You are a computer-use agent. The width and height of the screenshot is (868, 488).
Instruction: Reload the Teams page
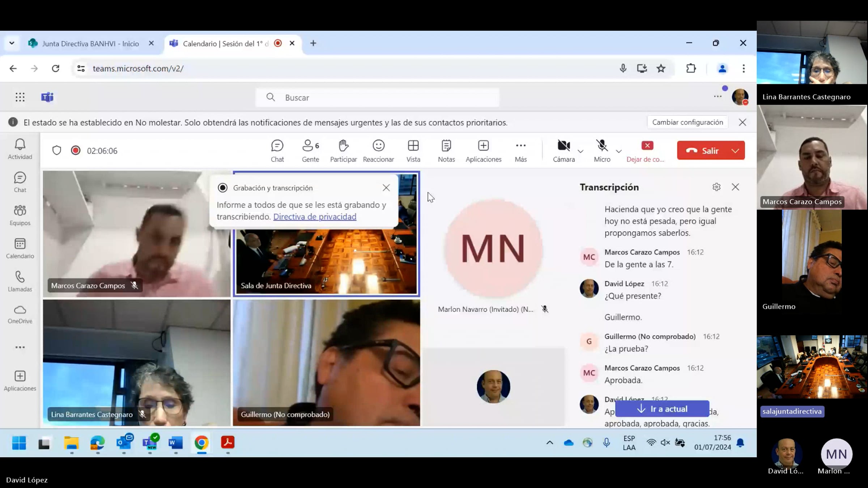[x=55, y=68]
